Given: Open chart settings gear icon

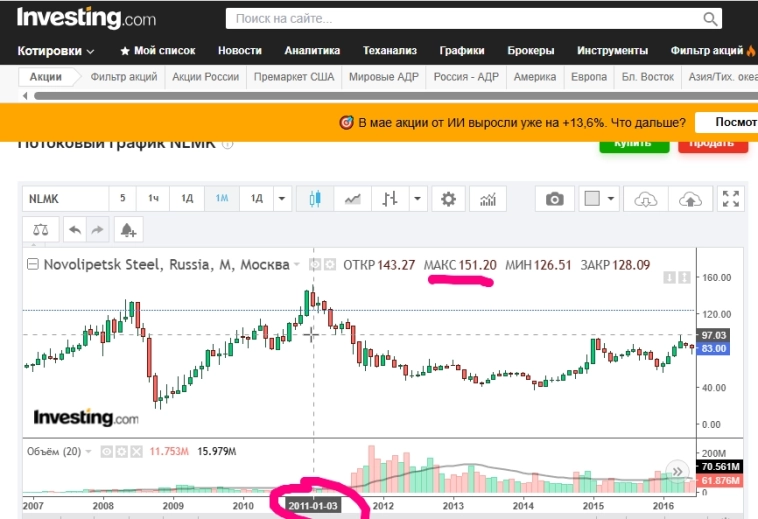Looking at the screenshot, I should (x=448, y=199).
